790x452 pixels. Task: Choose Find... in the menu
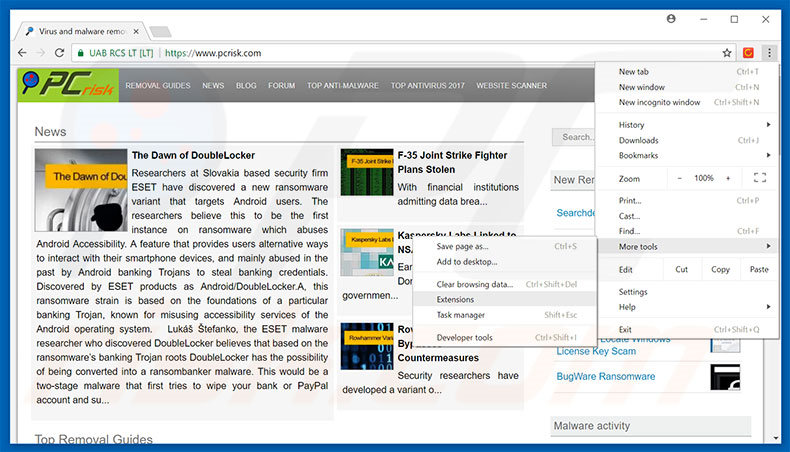click(688, 231)
